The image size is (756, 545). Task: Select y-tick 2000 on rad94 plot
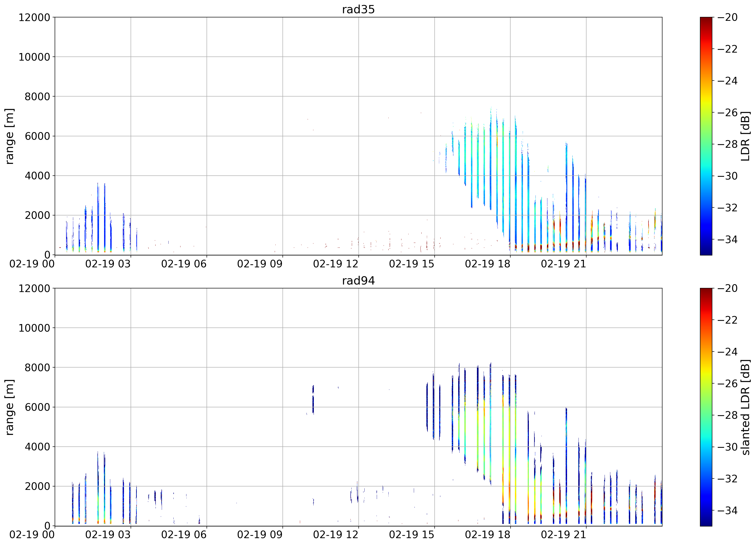pyautogui.click(x=37, y=486)
